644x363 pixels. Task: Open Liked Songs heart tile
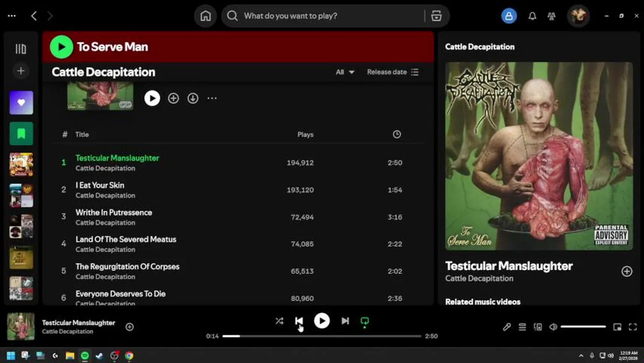tap(21, 103)
